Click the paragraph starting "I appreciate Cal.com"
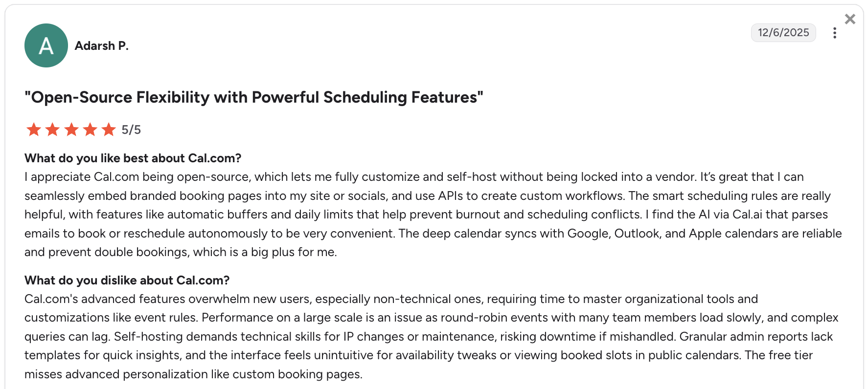This screenshot has height=389, width=868. point(433,214)
